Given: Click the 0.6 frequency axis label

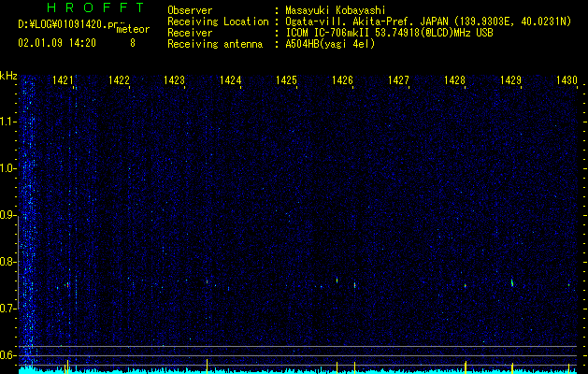Looking at the screenshot, I should click(8, 355).
